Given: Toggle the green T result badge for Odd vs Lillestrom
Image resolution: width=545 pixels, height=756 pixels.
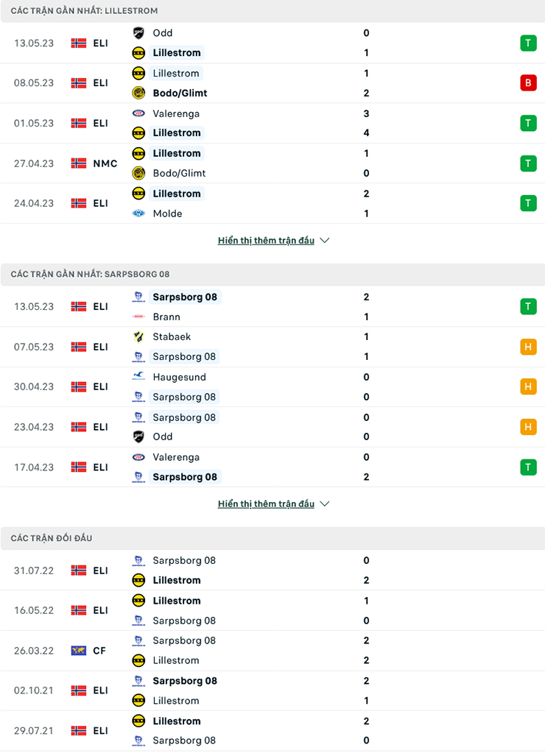Looking at the screenshot, I should pos(528,43).
